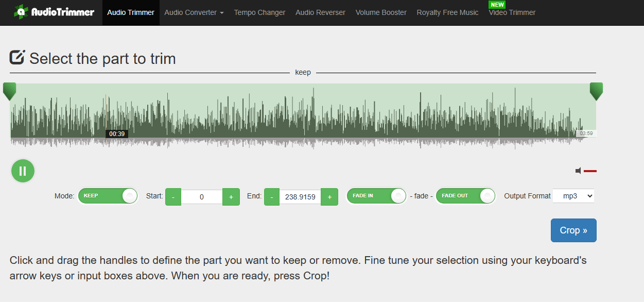Screen dimensions: 644x302
Task: Click the NEW badge above Video Trimmer
Action: (497, 5)
